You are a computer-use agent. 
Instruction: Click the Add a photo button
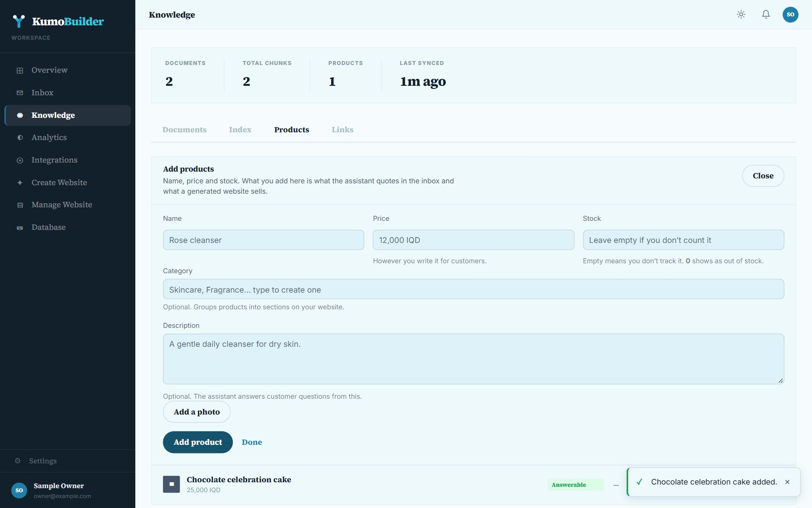point(197,412)
